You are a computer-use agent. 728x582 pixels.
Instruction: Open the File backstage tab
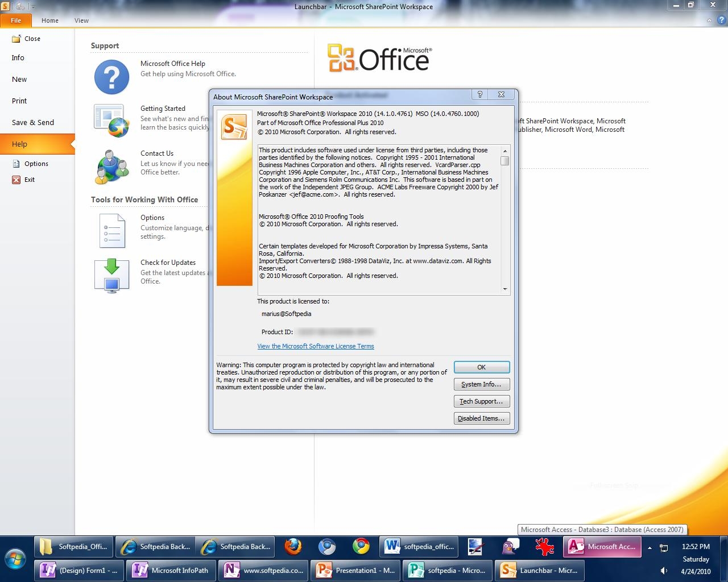(16, 20)
